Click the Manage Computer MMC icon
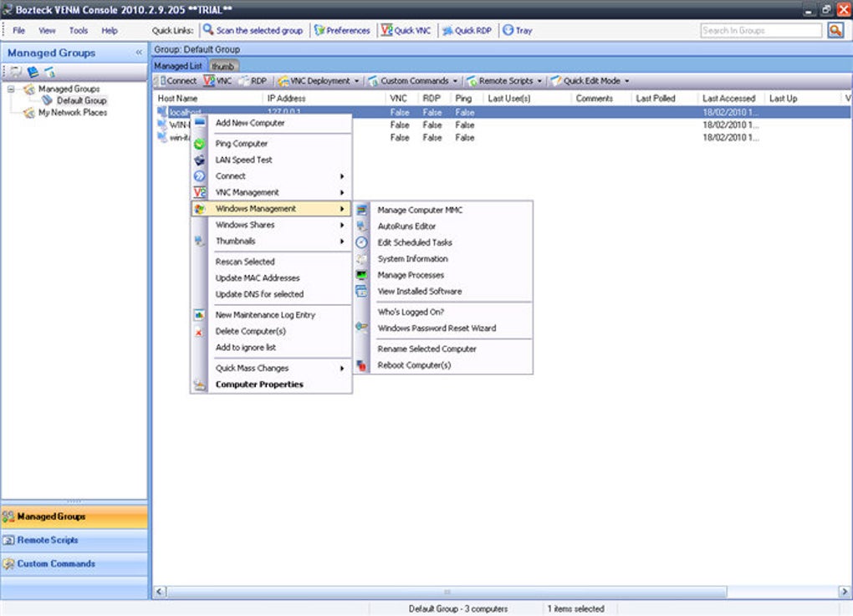 (x=362, y=211)
